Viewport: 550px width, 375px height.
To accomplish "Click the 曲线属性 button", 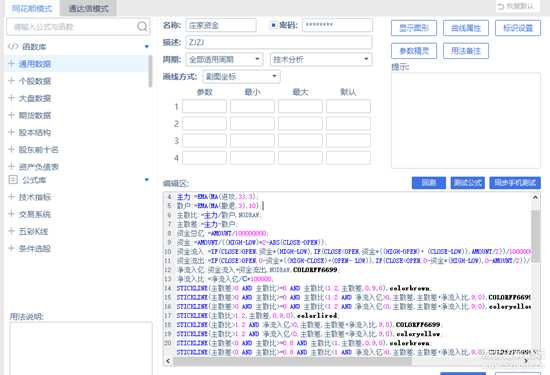I will pos(466,28).
